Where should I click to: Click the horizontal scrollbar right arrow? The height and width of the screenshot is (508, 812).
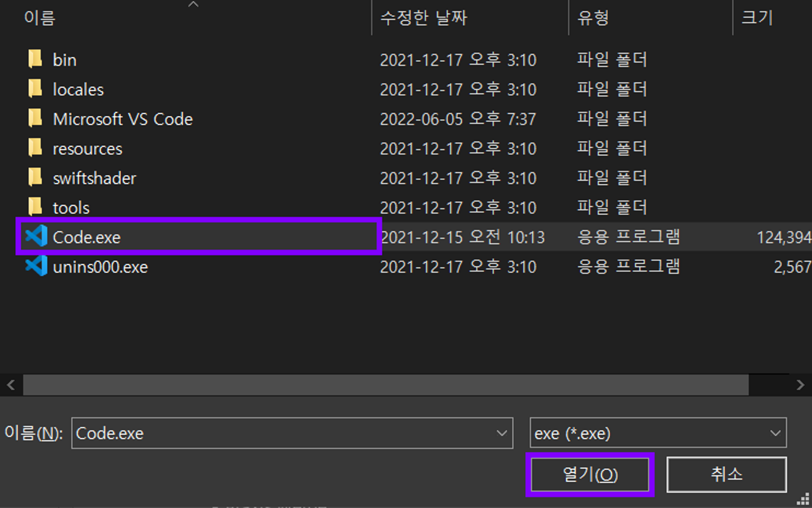800,385
